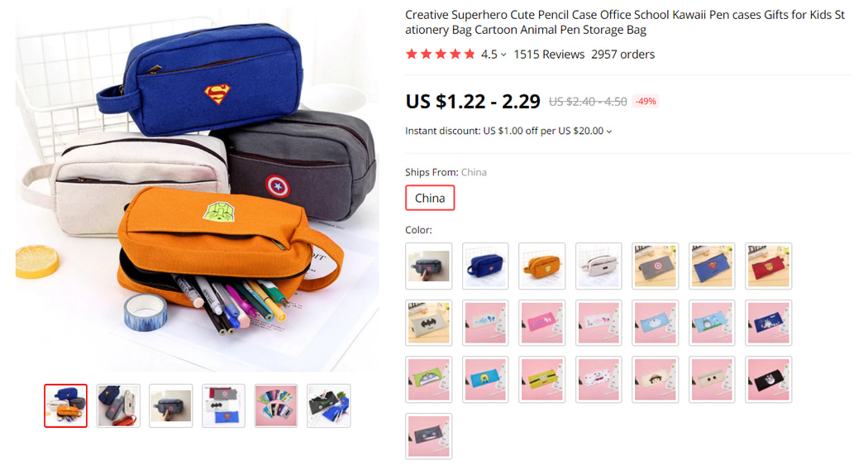Screen dimensions: 868x470
Task: View the hand-holding-pouch gallery thumbnail
Action: coord(171,405)
